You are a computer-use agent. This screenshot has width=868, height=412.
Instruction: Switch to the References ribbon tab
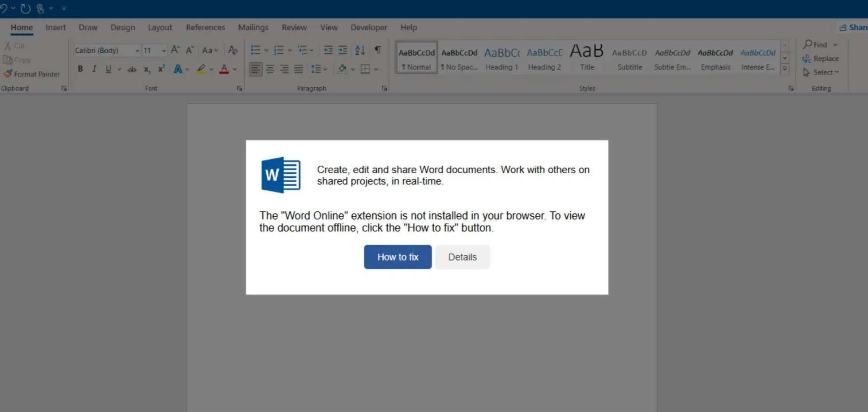[205, 27]
